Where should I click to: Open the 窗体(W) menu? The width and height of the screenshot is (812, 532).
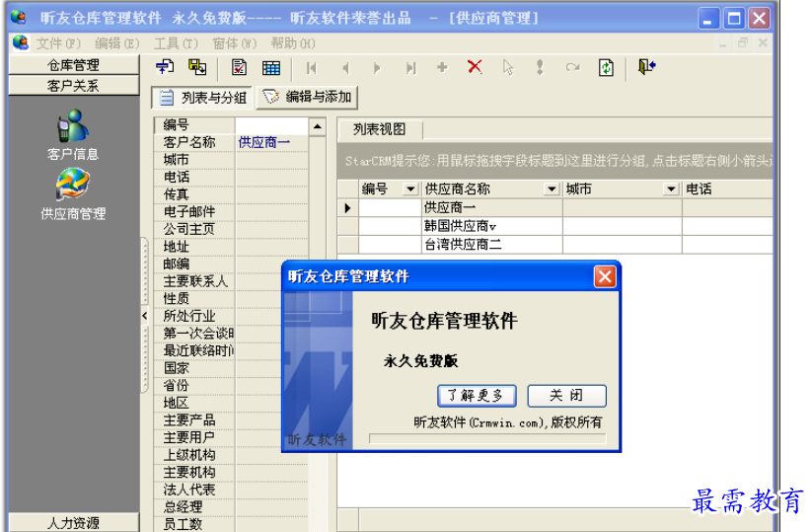235,43
